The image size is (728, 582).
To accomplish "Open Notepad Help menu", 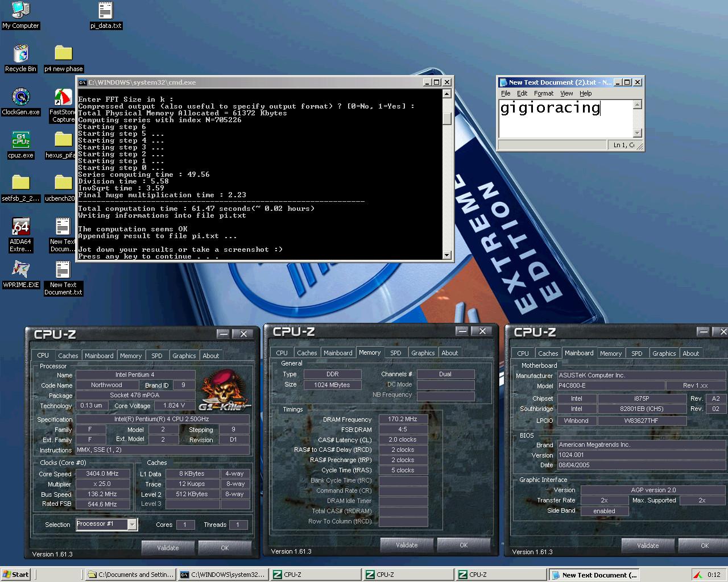I will [586, 93].
